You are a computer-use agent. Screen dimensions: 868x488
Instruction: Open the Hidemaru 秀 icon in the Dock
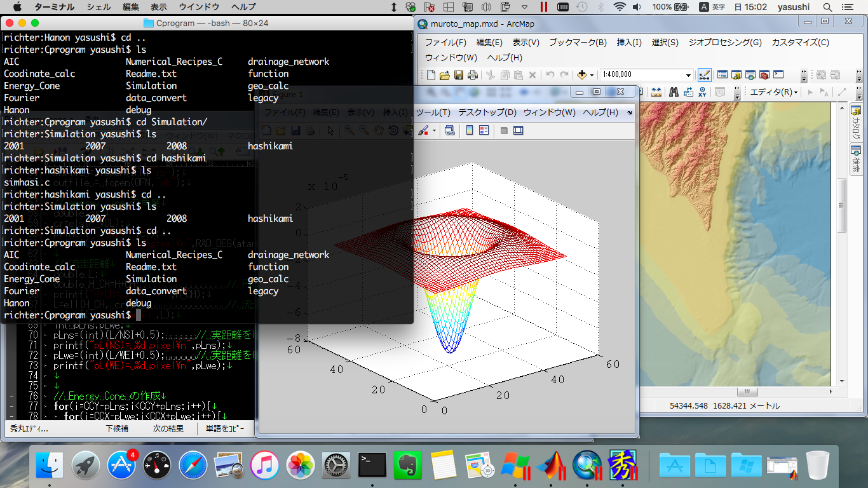coord(623,465)
